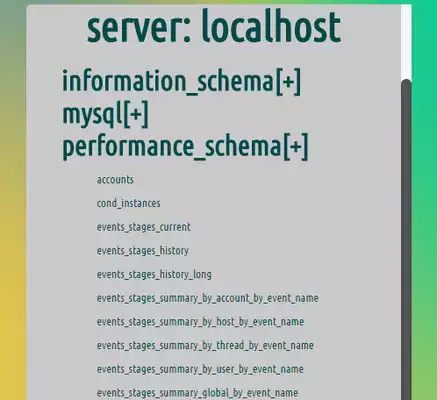Image resolution: width=437 pixels, height=400 pixels.
Task: Open events_stages_summary_by_thread_by_event_name table
Action: coord(205,345)
